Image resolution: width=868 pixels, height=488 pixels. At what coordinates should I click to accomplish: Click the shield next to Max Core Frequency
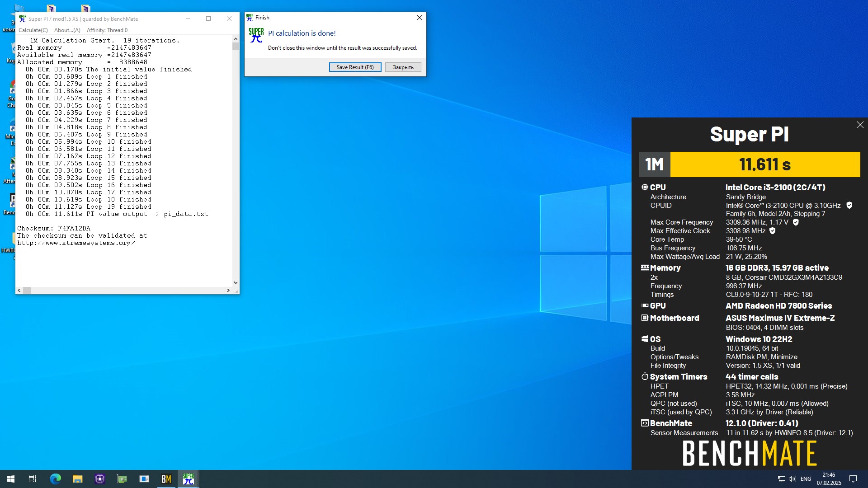pos(796,222)
